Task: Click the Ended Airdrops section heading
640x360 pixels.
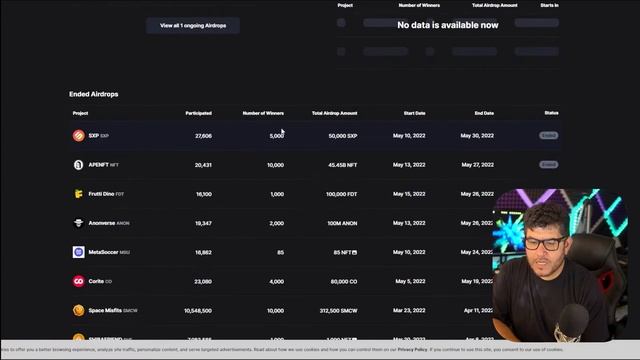Action: pos(93,94)
